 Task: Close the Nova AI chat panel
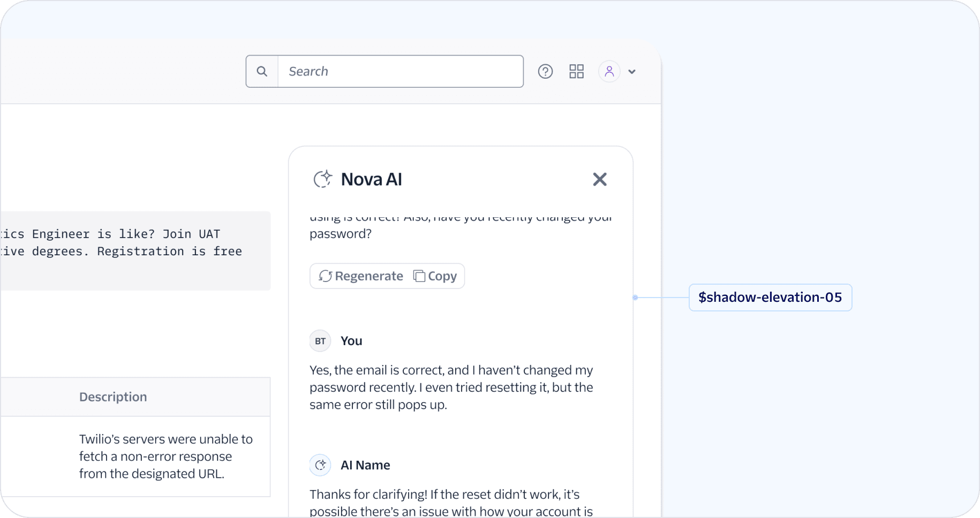(x=600, y=179)
